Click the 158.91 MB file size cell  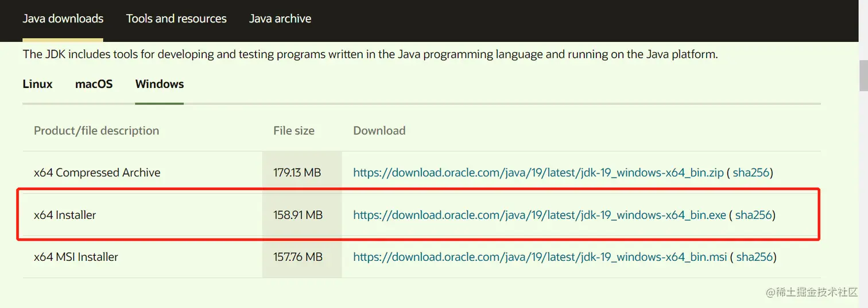tap(298, 215)
